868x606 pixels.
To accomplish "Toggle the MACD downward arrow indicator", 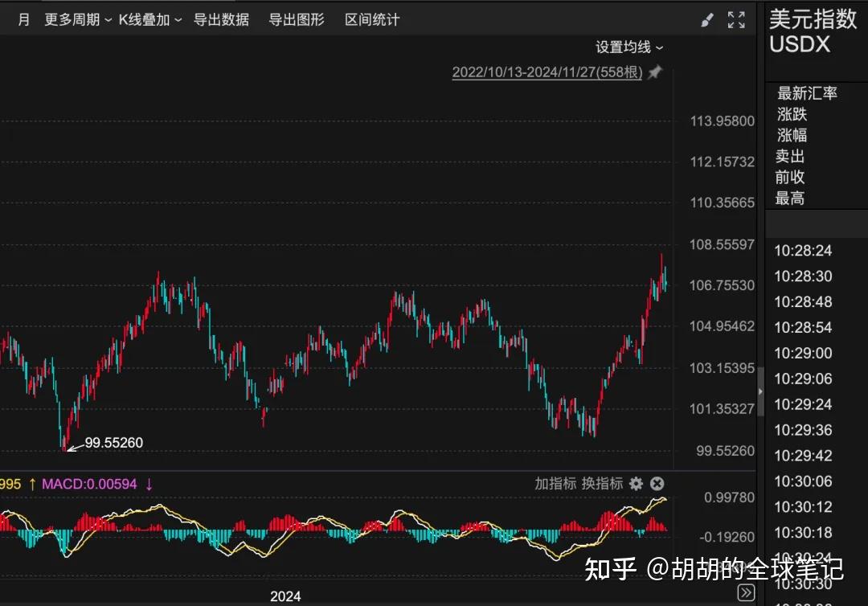I will point(149,484).
